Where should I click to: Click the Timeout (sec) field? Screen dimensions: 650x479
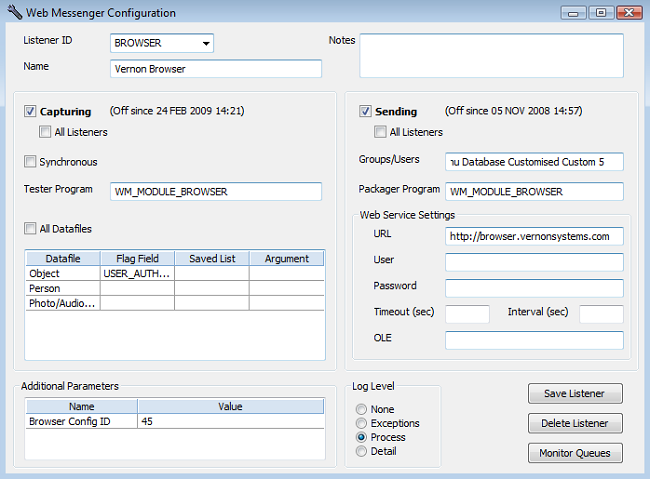click(467, 314)
